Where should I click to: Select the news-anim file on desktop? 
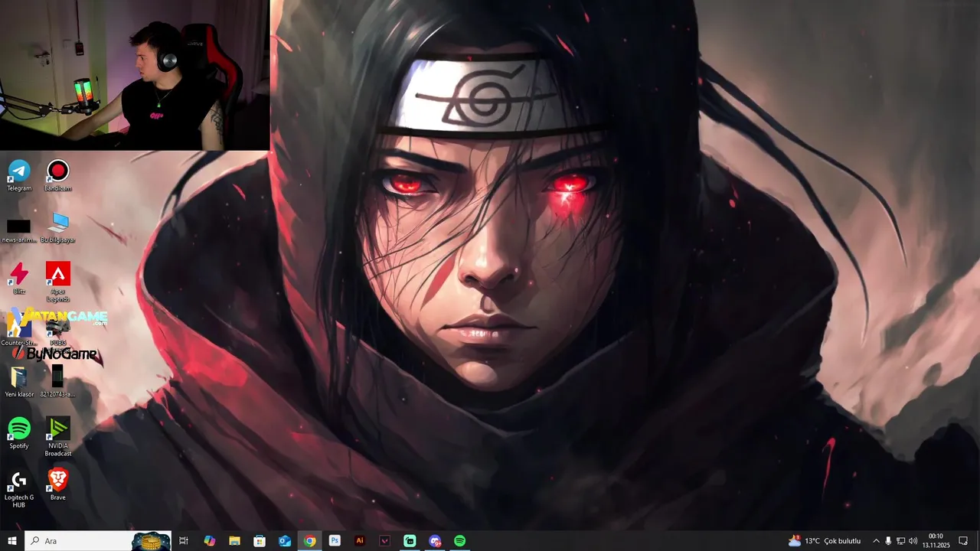pyautogui.click(x=19, y=230)
